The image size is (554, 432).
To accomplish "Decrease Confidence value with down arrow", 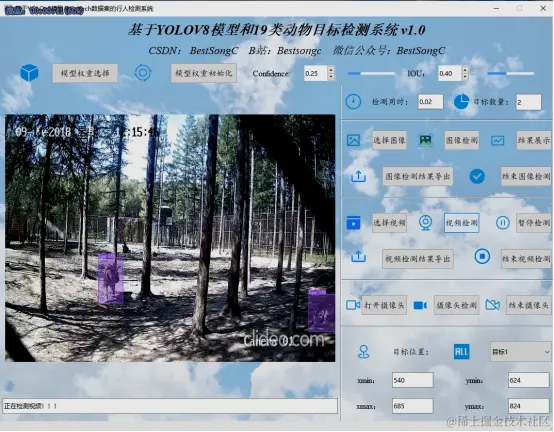I will (331, 77).
